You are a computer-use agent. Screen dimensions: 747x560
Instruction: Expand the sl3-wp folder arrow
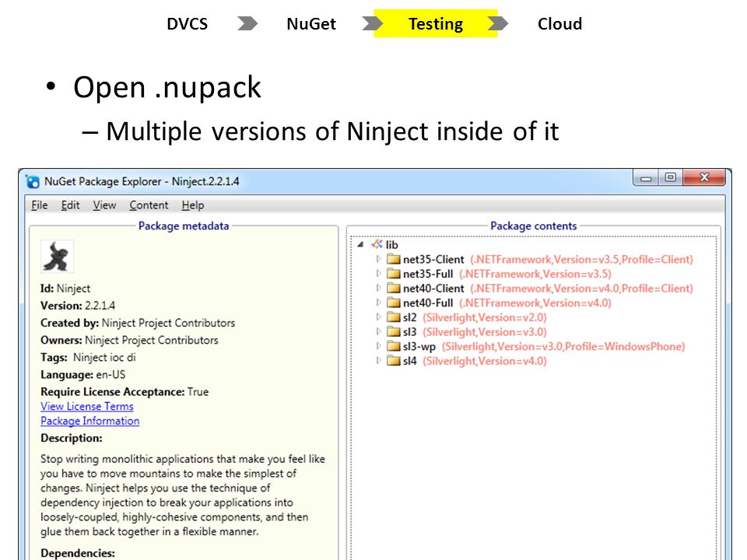pos(379,346)
